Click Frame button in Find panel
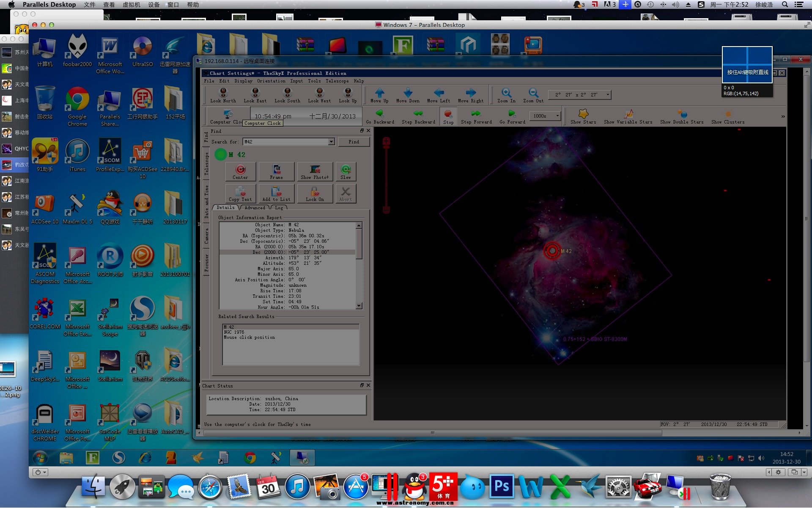 pos(277,172)
